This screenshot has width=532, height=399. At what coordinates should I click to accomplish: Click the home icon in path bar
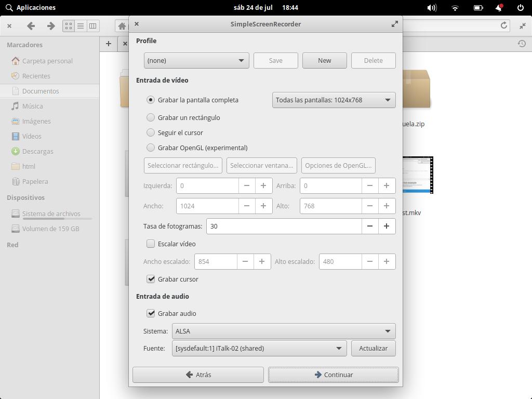pos(122,26)
